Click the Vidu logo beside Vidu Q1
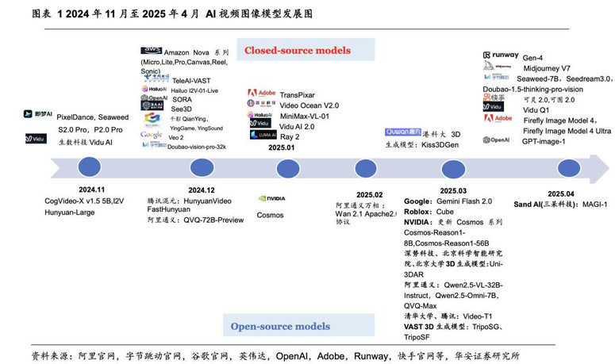The height and width of the screenshot is (364, 615). point(494,106)
